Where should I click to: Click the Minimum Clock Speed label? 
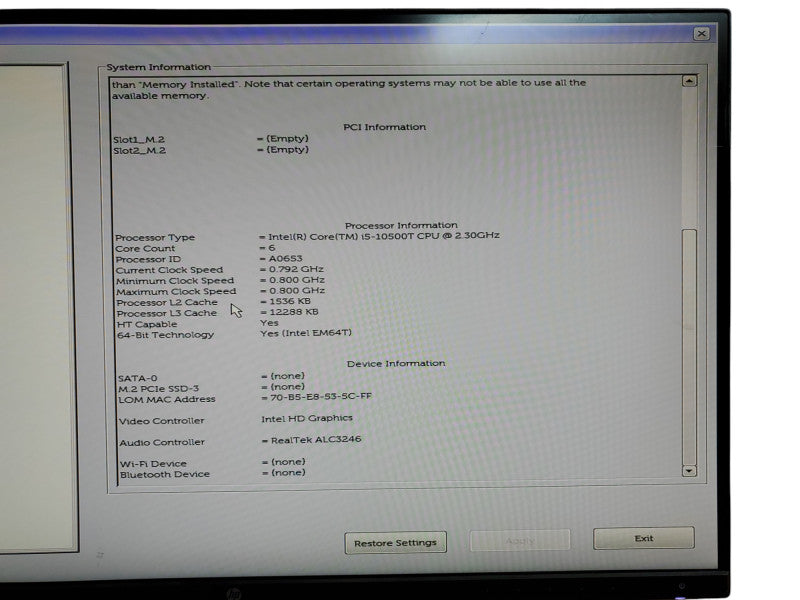click(x=174, y=281)
